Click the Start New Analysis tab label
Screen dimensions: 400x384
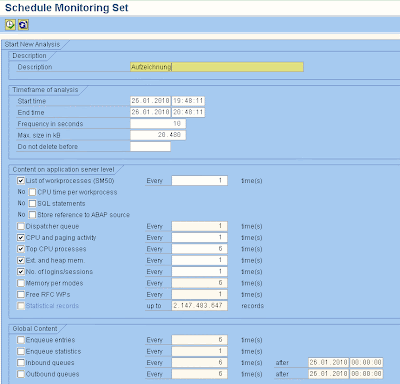[x=32, y=44]
